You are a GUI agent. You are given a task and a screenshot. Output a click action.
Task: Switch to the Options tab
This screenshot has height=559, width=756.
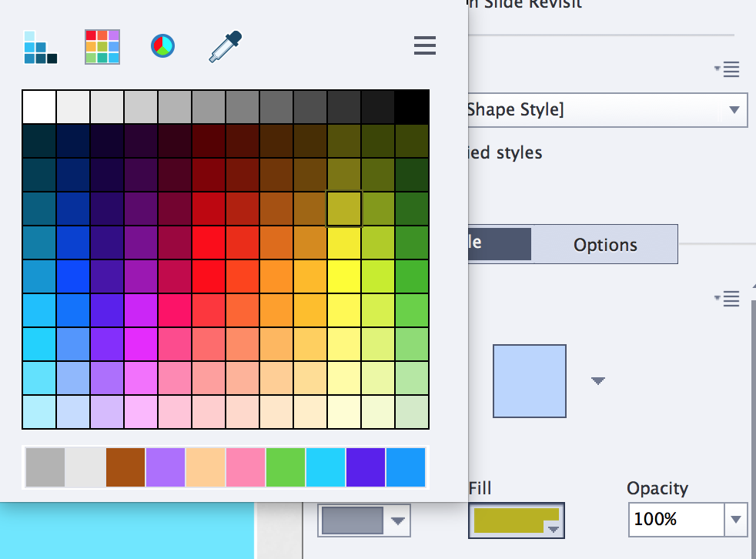(605, 244)
